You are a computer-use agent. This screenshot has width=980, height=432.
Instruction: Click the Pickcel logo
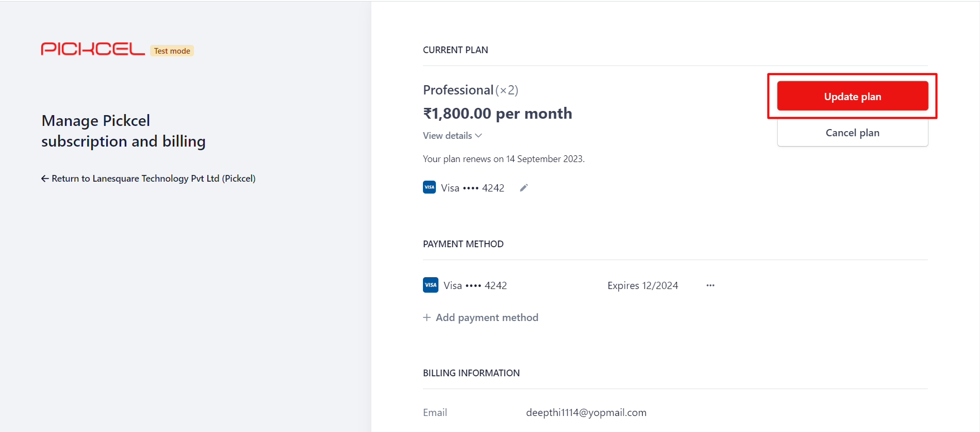click(x=93, y=49)
